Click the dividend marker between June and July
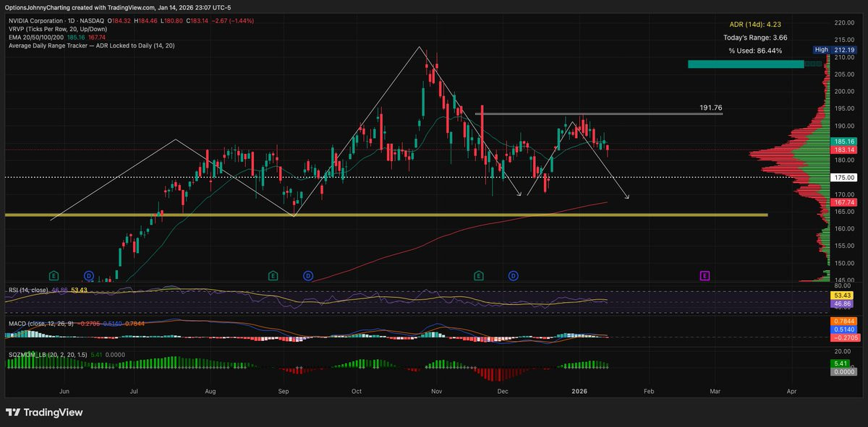Image resolution: width=868 pixels, height=427 pixels. click(x=88, y=275)
